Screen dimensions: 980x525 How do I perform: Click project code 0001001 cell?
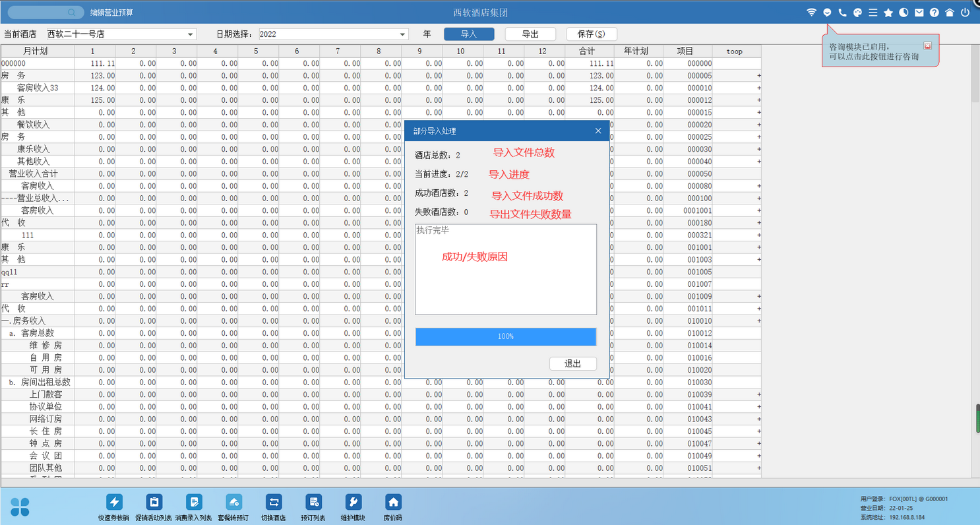pyautogui.click(x=688, y=210)
